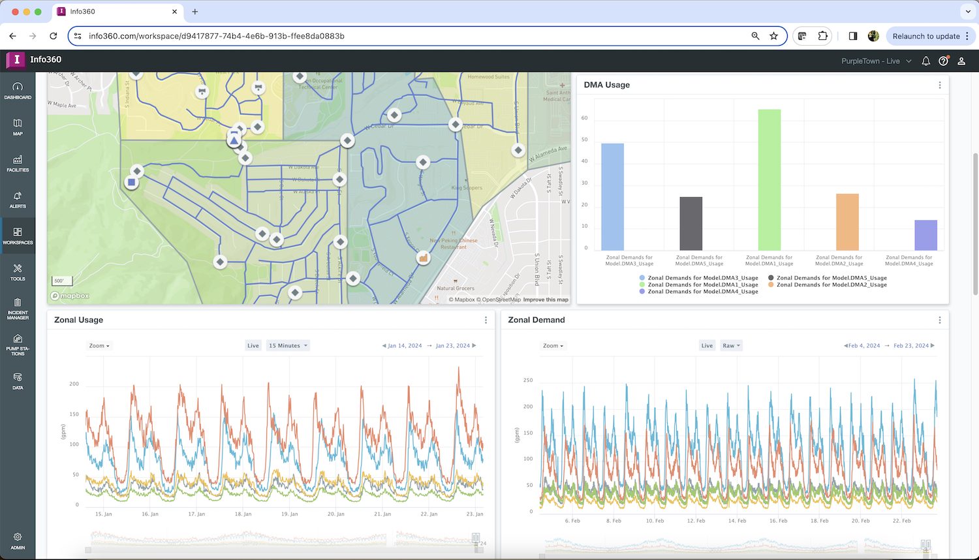The image size is (979, 560).
Task: Open the Incident Manager
Action: pyautogui.click(x=18, y=307)
